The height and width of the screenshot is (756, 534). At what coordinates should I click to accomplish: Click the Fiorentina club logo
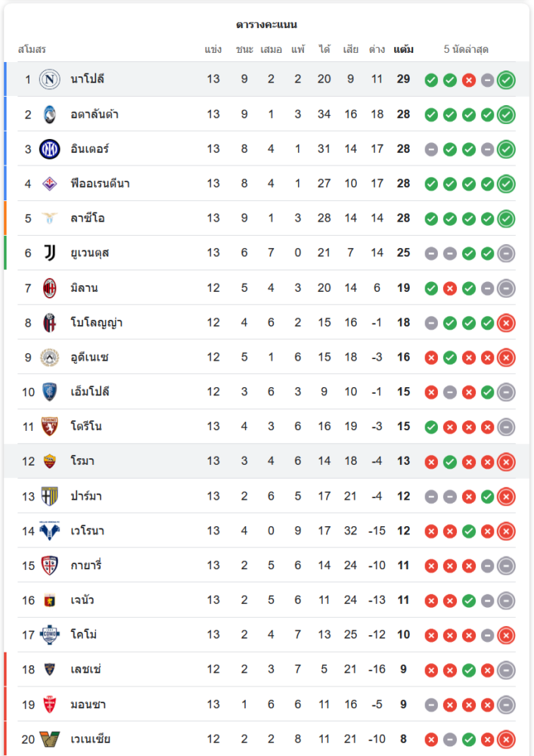pyautogui.click(x=50, y=184)
